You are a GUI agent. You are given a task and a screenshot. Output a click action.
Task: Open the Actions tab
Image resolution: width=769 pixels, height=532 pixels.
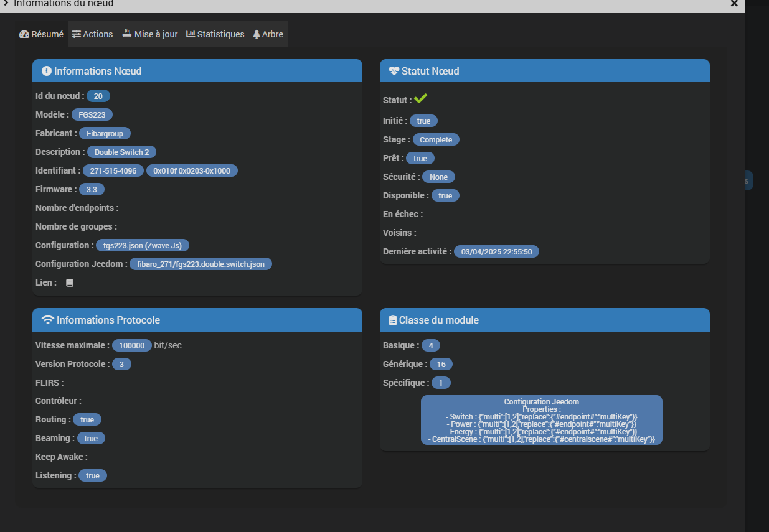(x=92, y=34)
